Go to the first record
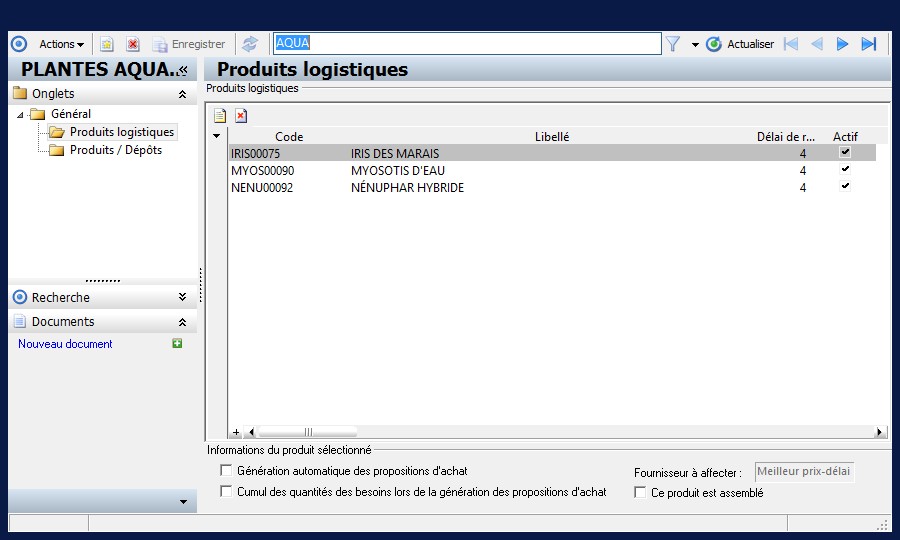Screen dimensions: 900x540 791,44
